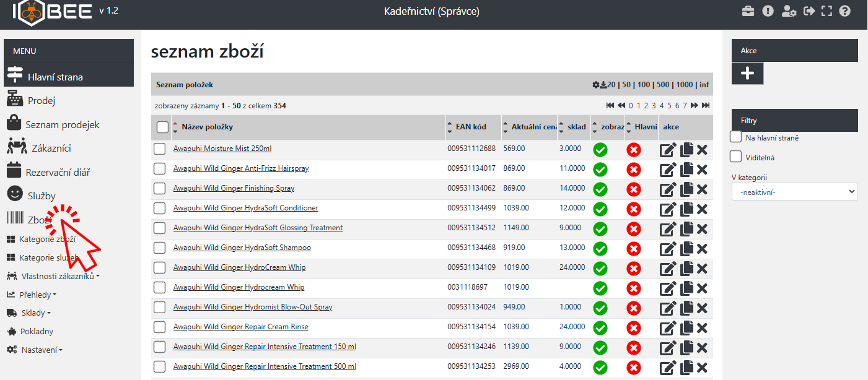Edit Awapuhi Wild Ginger HydroCream Whip
This screenshot has height=380, width=868.
coord(668,269)
